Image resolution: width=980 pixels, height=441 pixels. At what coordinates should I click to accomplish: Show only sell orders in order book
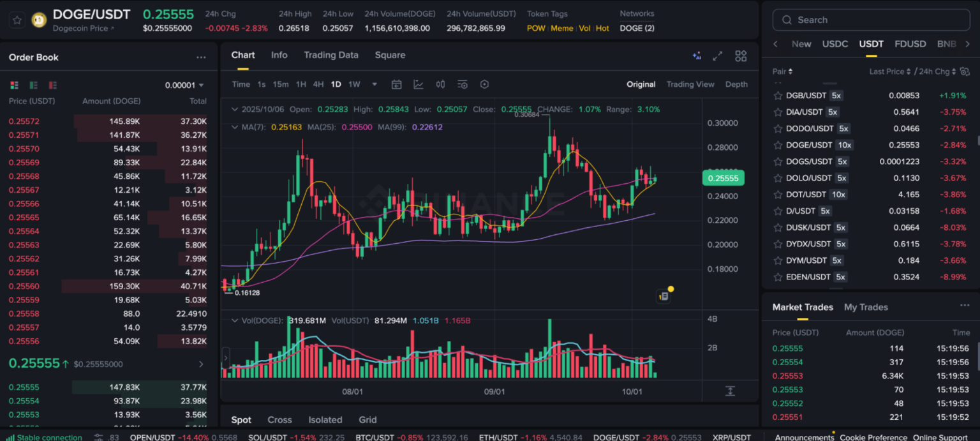(53, 85)
